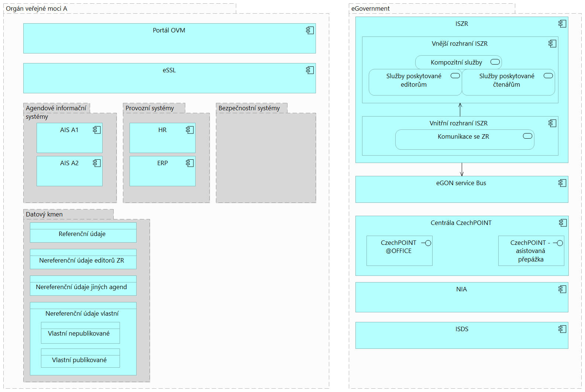Click the component icon on eSSL
Viewport: 585px width, 392px height.
click(310, 70)
